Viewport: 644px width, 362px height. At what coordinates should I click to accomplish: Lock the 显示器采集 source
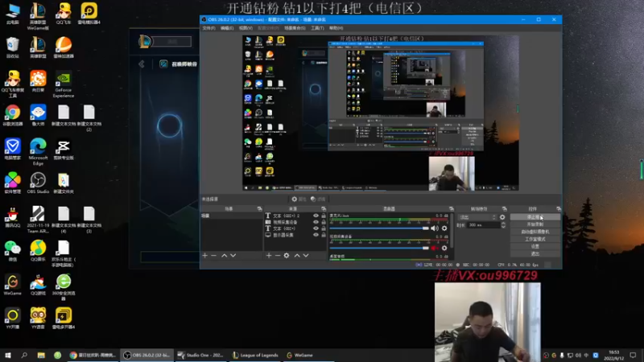(324, 235)
